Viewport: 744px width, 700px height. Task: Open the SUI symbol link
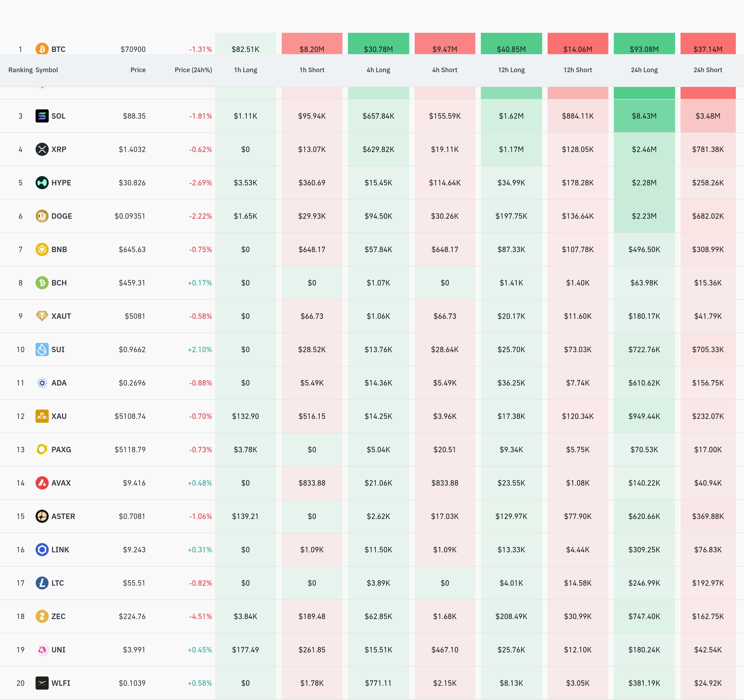coord(58,349)
